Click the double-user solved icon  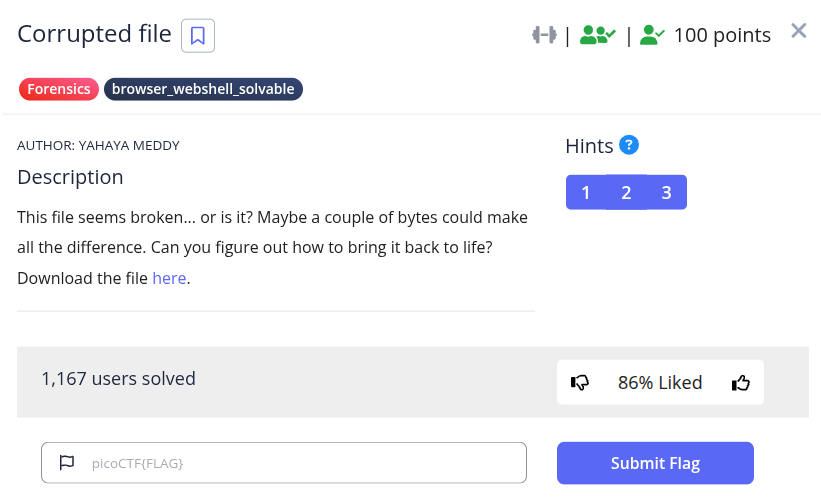tap(597, 35)
